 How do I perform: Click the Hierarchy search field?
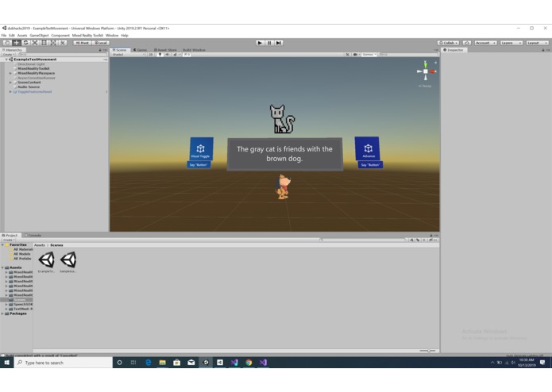(x=62, y=55)
